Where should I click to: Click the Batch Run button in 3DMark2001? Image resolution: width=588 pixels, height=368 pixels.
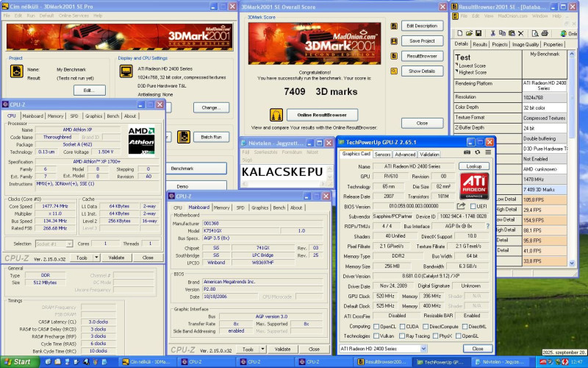click(211, 137)
